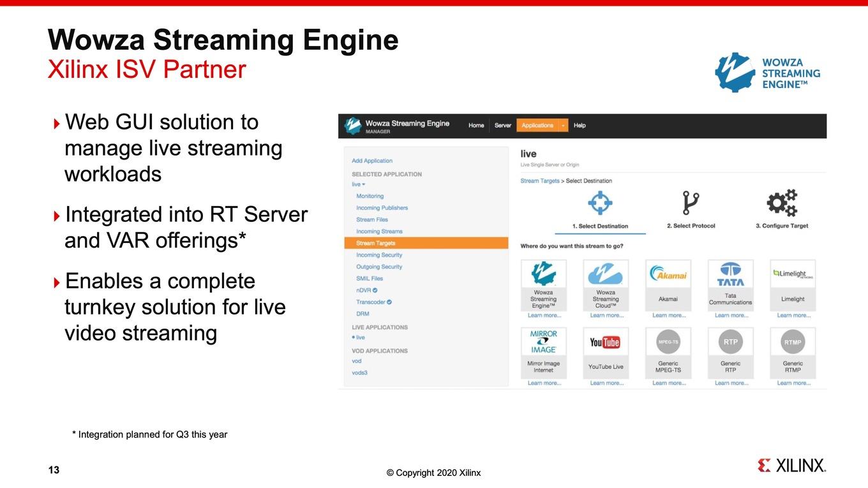Screen dimensions: 868x488
Task: Open DRM in the sidebar
Action: pos(363,314)
